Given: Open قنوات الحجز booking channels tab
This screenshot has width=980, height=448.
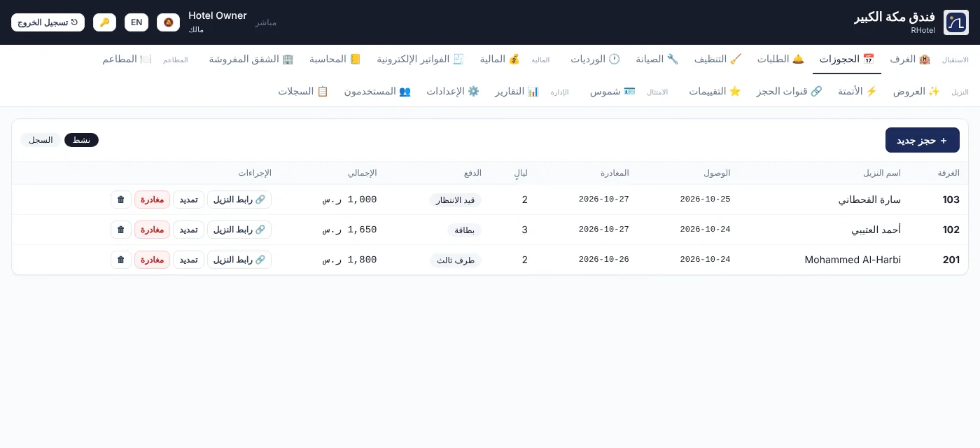Looking at the screenshot, I should click(x=789, y=92).
